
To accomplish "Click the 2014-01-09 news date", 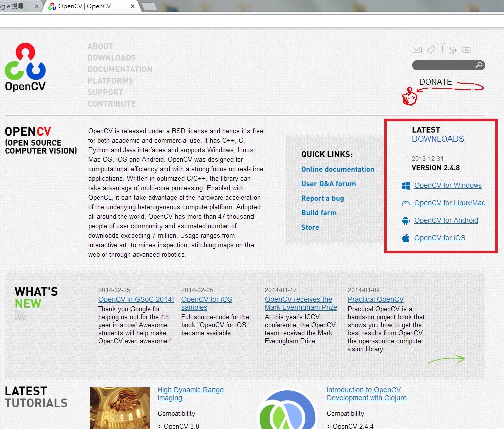I will pyautogui.click(x=364, y=290).
